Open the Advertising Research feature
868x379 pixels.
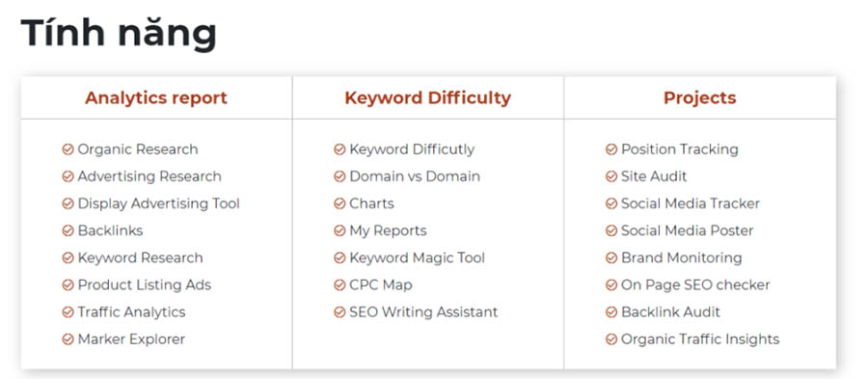point(149,176)
